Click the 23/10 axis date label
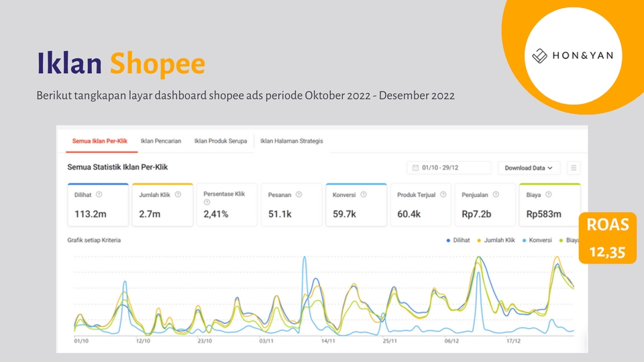This screenshot has height=362, width=644. 205,341
